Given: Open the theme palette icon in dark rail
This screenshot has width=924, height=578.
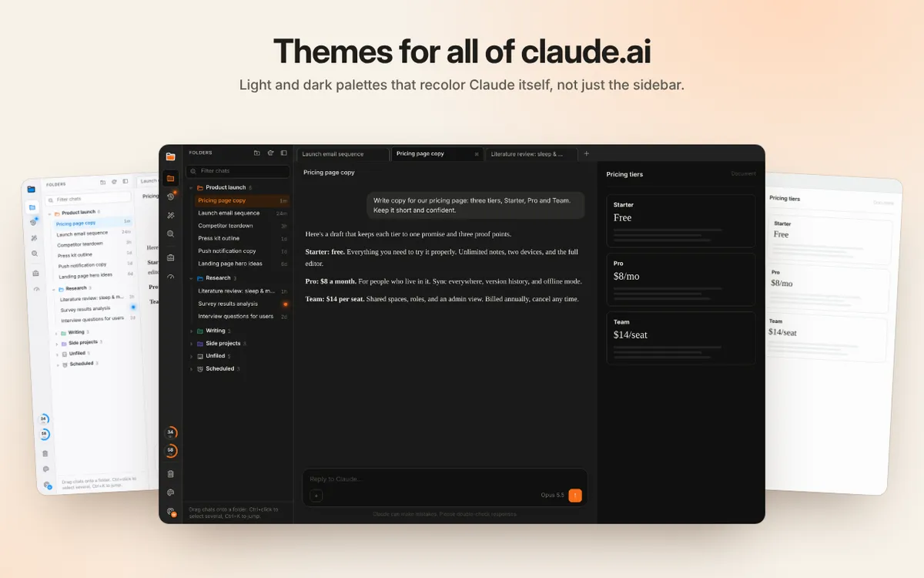Looking at the screenshot, I should click(170, 492).
